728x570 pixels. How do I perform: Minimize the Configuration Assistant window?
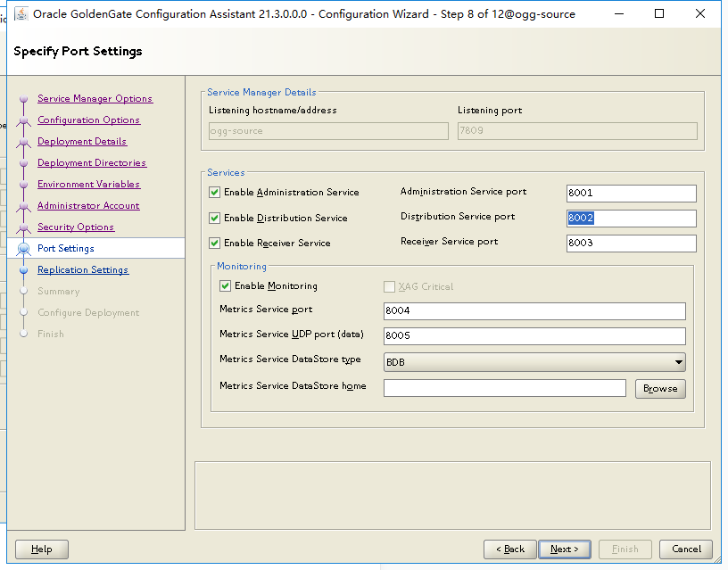(x=619, y=14)
